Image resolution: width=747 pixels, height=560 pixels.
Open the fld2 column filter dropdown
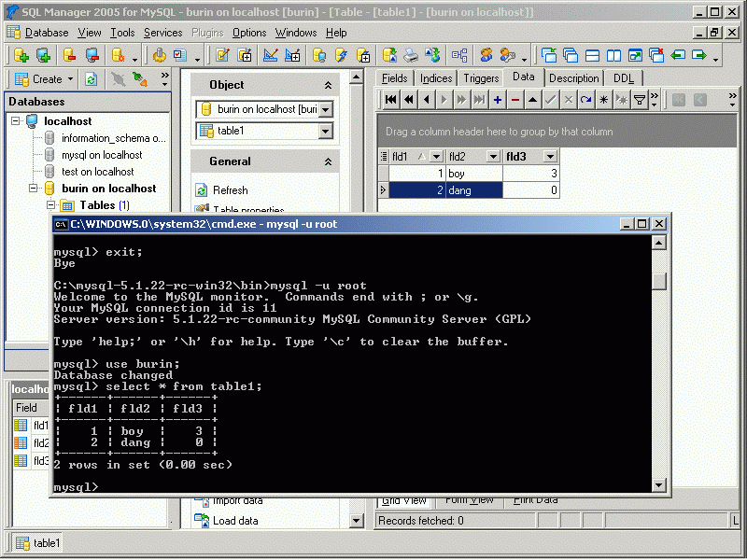pyautogui.click(x=493, y=156)
